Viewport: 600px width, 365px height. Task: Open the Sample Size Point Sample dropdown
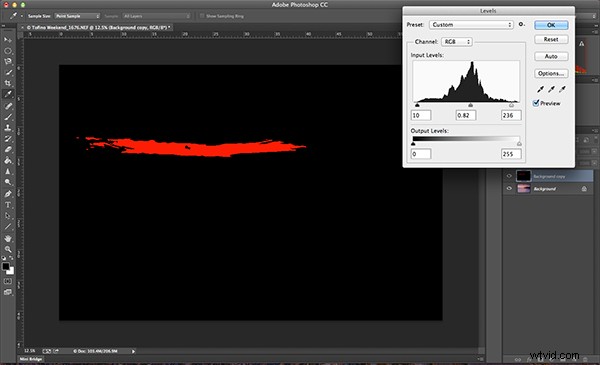click(x=77, y=16)
